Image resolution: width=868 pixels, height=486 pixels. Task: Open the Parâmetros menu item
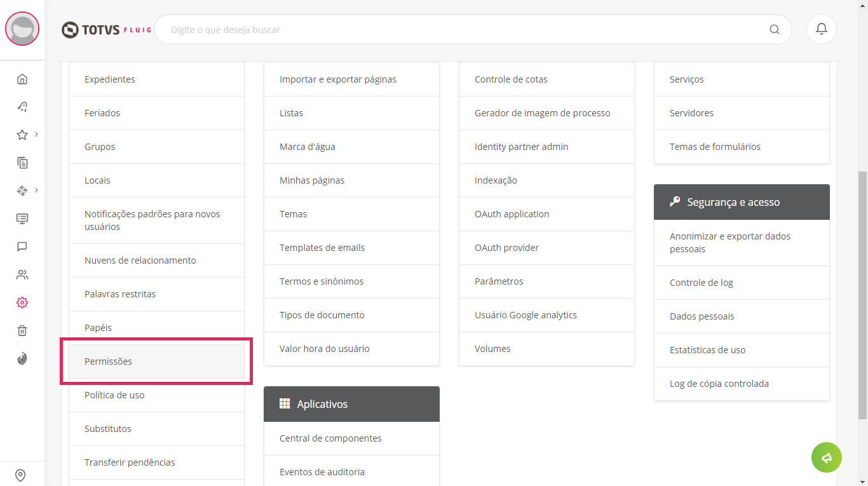click(546, 281)
